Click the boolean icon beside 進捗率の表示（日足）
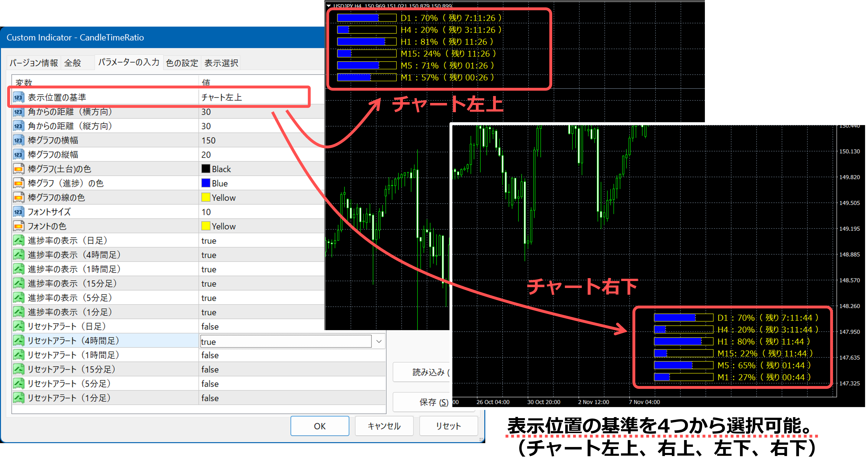The image size is (868, 473). pyautogui.click(x=18, y=240)
